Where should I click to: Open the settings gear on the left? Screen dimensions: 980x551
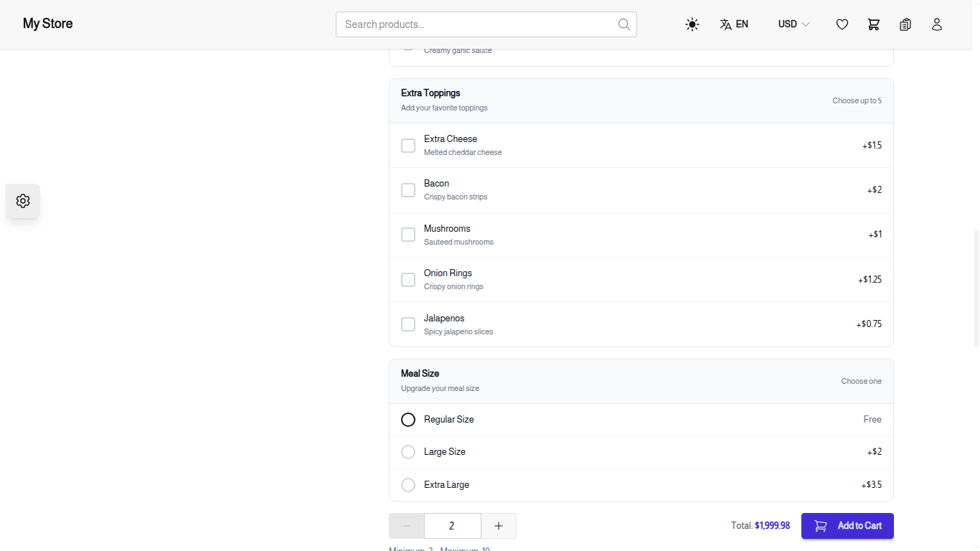(x=22, y=201)
